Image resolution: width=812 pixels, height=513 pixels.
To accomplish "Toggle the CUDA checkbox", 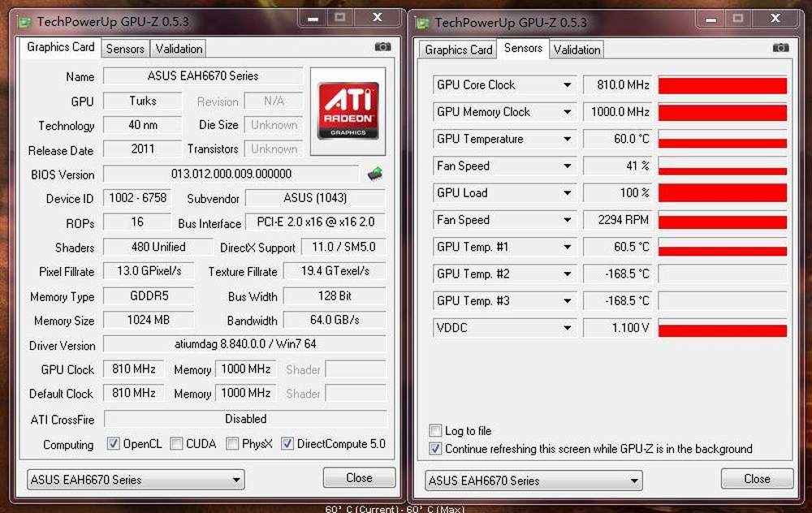I will (x=176, y=444).
